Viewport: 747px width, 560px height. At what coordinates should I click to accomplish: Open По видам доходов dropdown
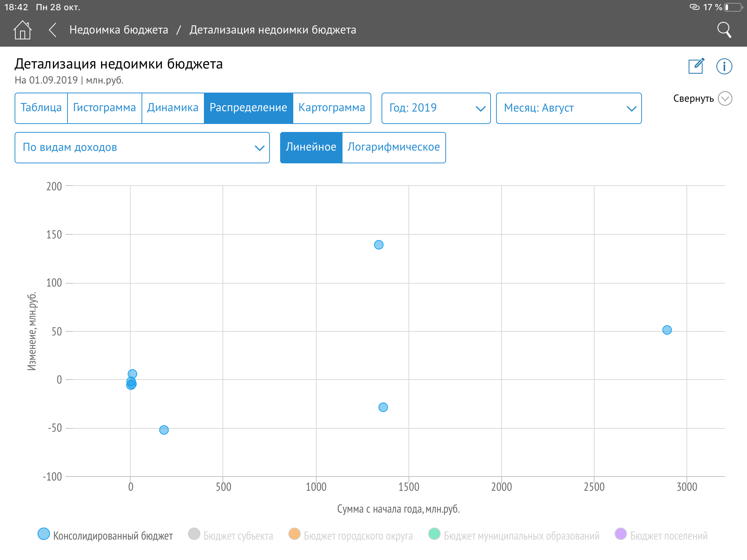pos(142,148)
